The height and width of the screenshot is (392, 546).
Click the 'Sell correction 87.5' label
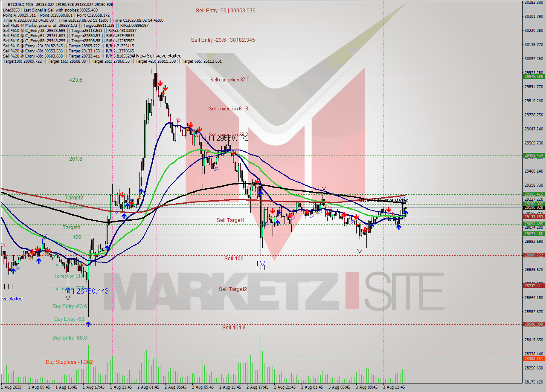(230, 79)
